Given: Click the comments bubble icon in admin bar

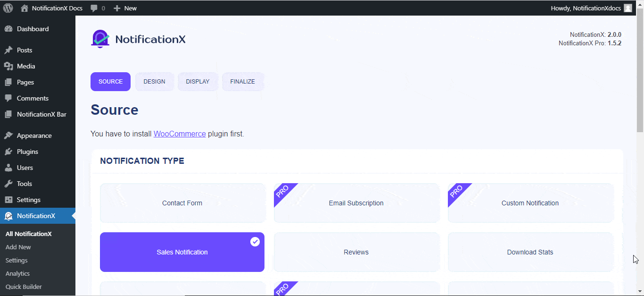Looking at the screenshot, I should click(94, 8).
